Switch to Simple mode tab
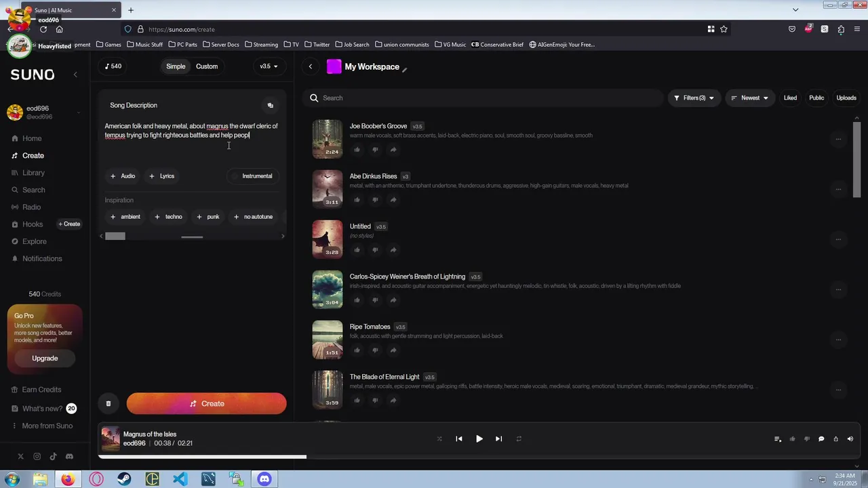 tap(176, 66)
